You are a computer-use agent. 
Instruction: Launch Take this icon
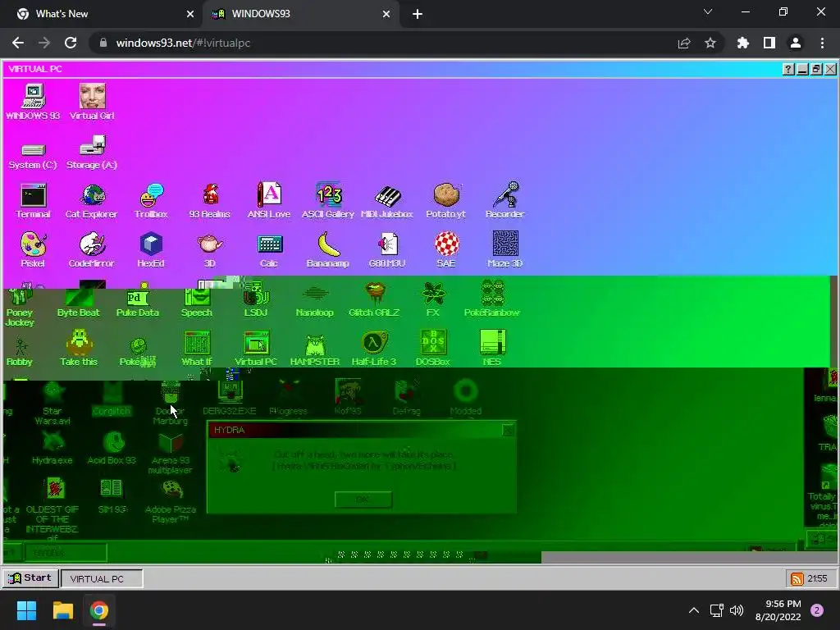(x=79, y=348)
